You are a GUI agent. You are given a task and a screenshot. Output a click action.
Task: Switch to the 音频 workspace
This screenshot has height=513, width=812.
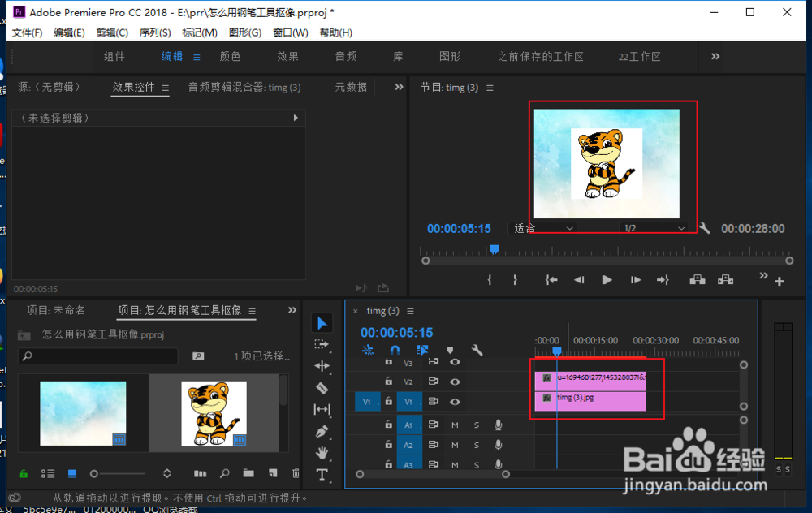click(345, 57)
